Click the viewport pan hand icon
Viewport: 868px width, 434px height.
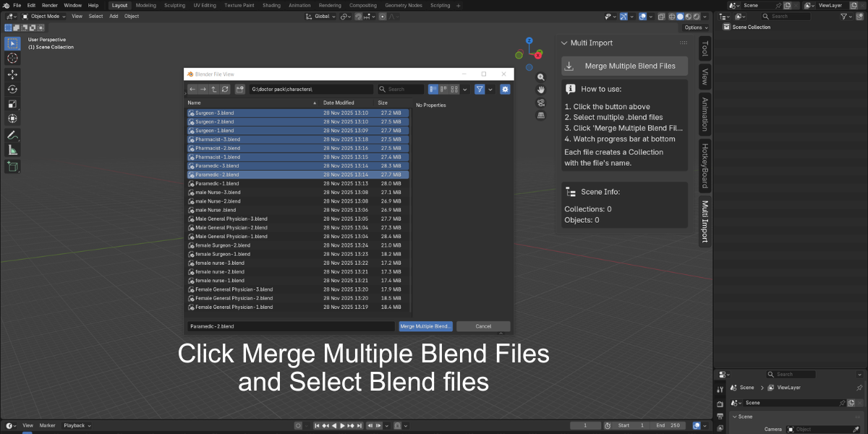[541, 90]
